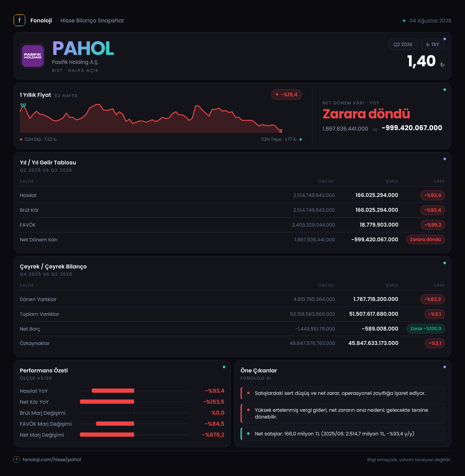465x476 pixels.
Task: Click the FAVÖK -%99,2 change badge
Action: pos(432,225)
